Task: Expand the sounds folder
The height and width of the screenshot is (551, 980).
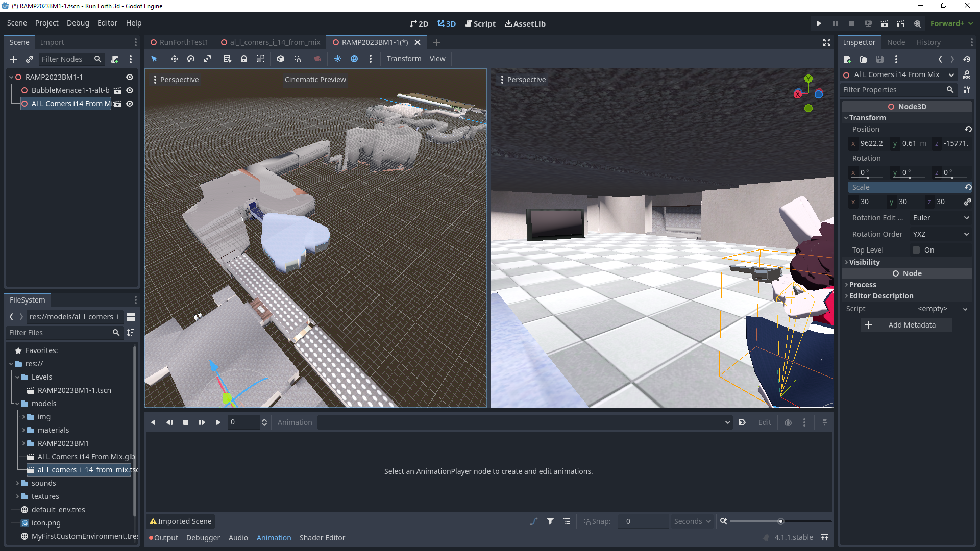Action: [x=17, y=483]
